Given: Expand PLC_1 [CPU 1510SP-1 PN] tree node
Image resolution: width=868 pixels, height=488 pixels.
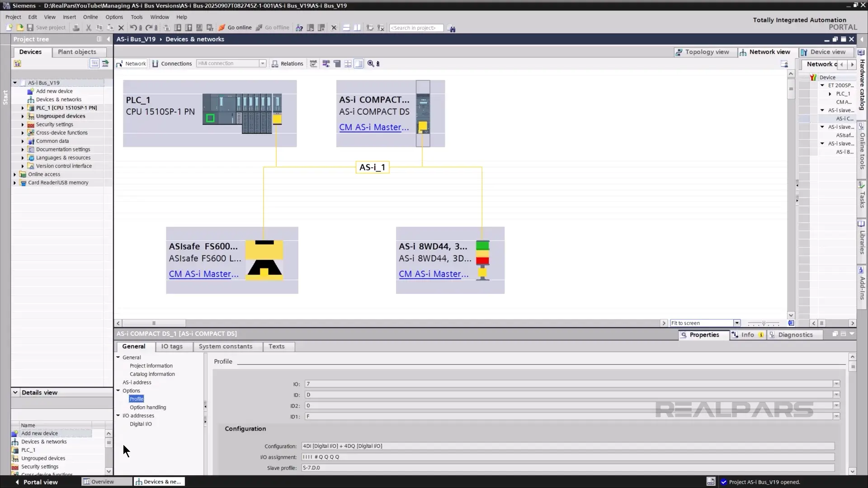Looking at the screenshot, I should click(23, 108).
